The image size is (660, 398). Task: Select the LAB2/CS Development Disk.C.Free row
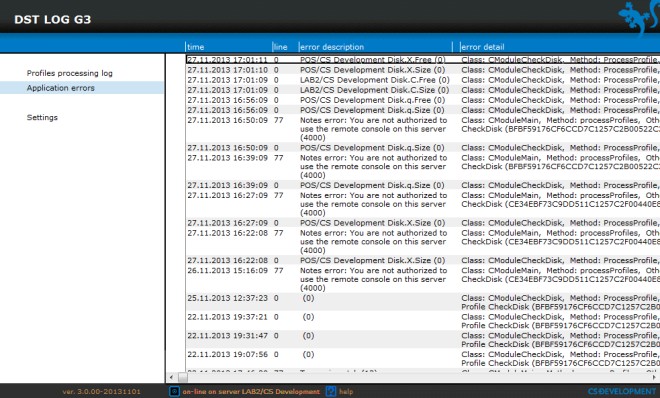click(x=423, y=80)
